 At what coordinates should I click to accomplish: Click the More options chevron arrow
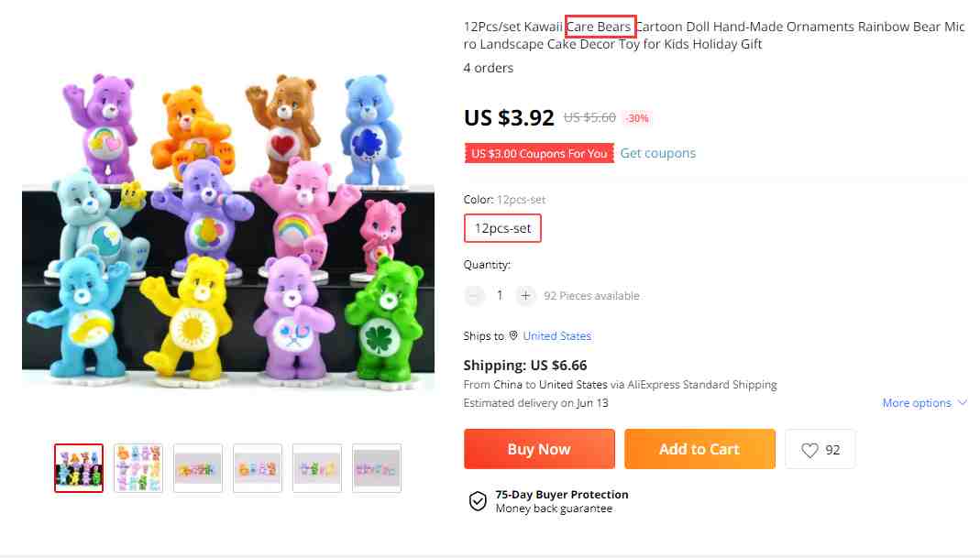[962, 402]
